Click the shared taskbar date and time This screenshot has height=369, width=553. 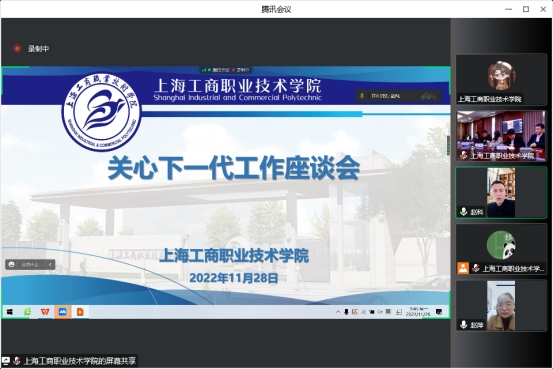pos(418,312)
